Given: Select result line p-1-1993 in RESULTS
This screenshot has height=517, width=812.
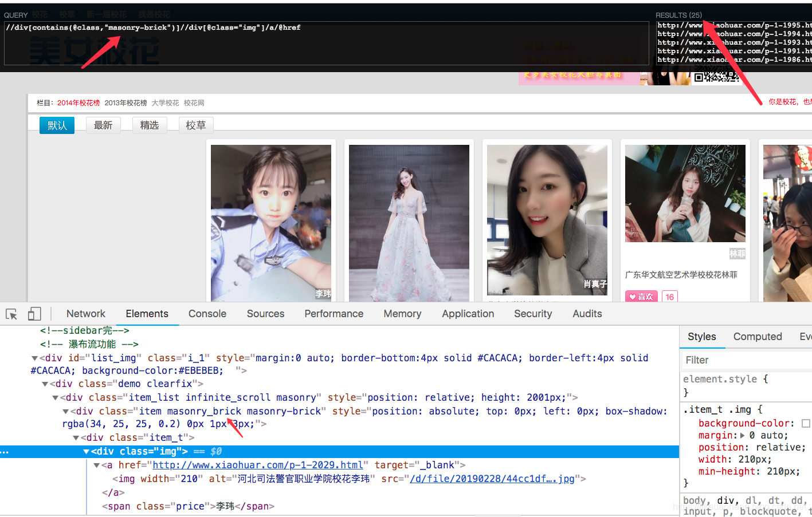Looking at the screenshot, I should [734, 42].
